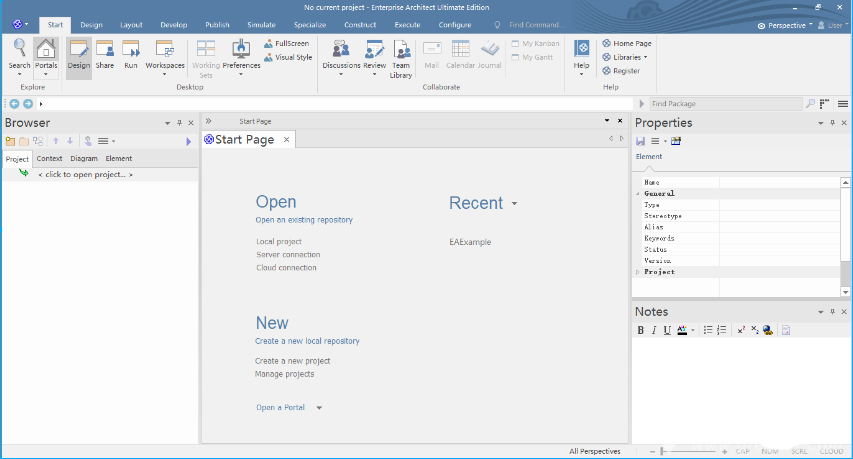
Task: Switch to the Simulate ribbon tab
Action: 261,24
